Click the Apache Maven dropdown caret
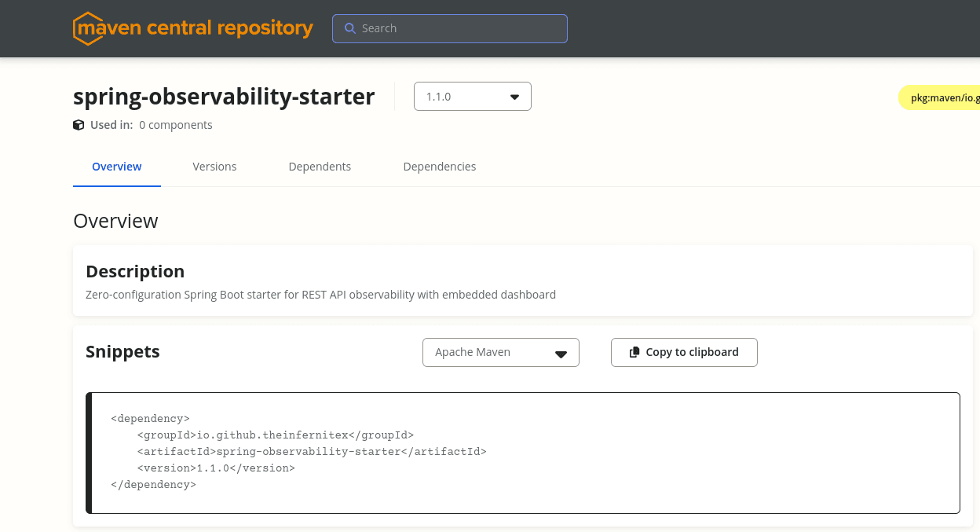This screenshot has height=532, width=980. pyautogui.click(x=561, y=354)
